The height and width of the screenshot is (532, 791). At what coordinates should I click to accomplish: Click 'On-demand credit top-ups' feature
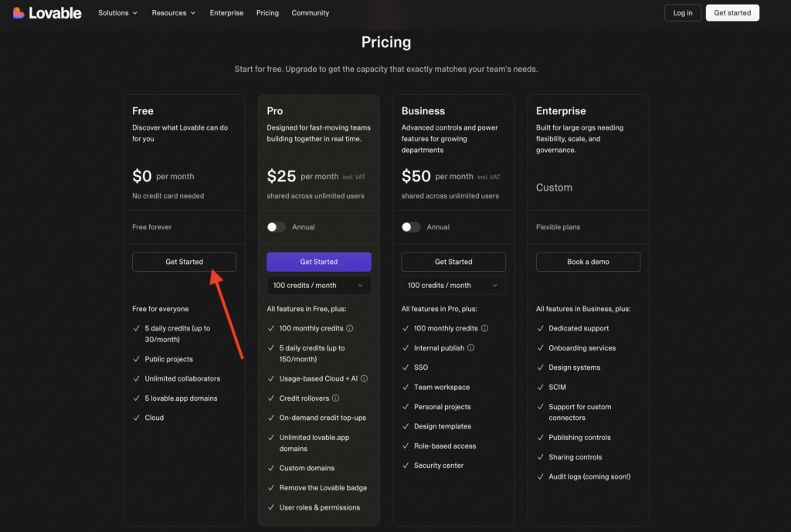point(323,418)
